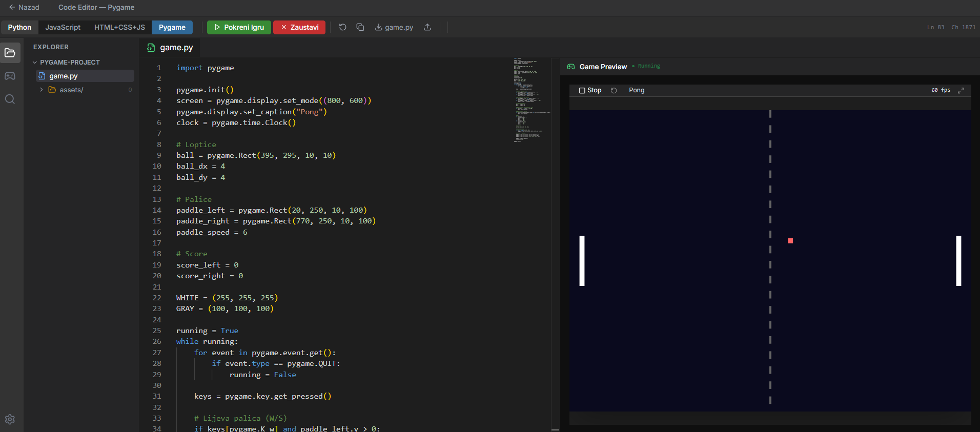The image size is (980, 432).
Task: Click the 60 fps indicator
Action: tap(941, 90)
